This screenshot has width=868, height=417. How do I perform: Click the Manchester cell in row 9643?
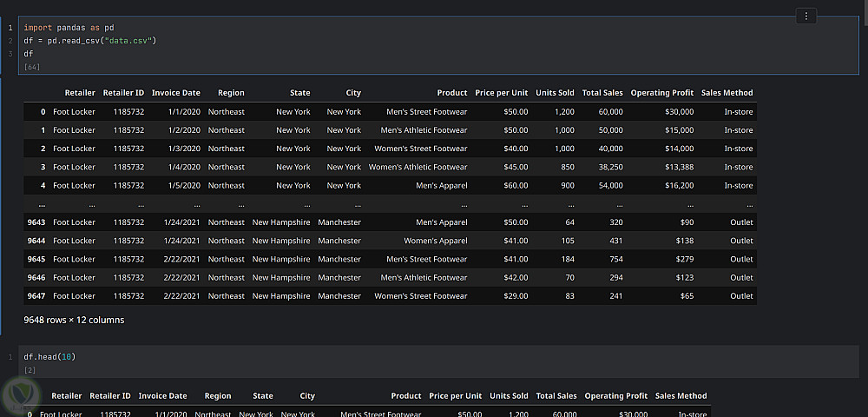point(339,222)
